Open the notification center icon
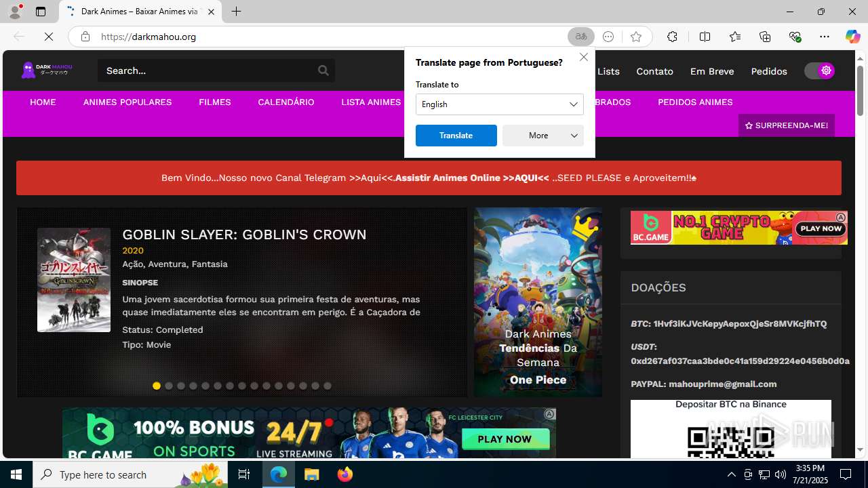Screen dimensions: 868x488 [846, 474]
